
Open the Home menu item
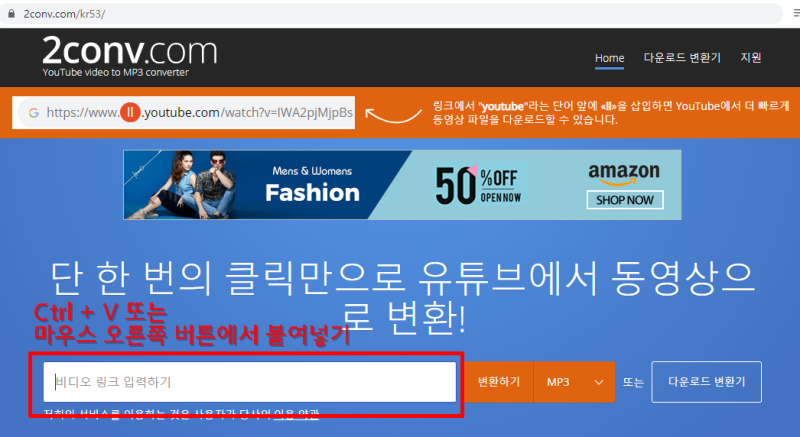point(609,58)
